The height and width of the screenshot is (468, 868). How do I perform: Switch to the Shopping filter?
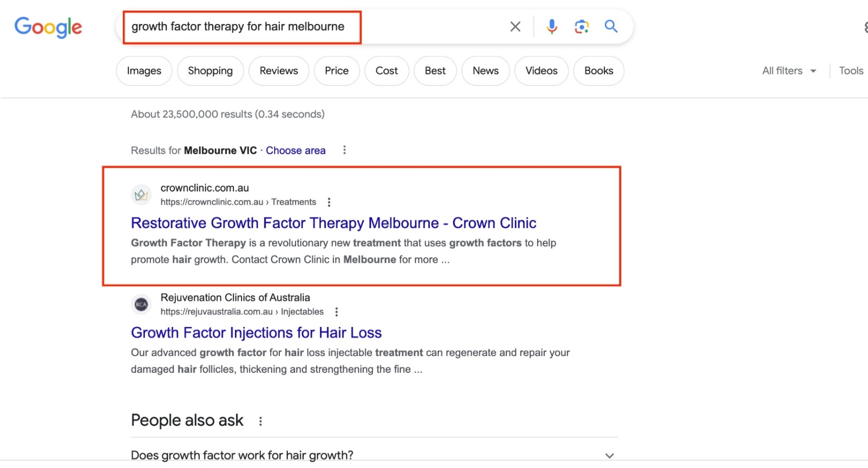point(211,71)
